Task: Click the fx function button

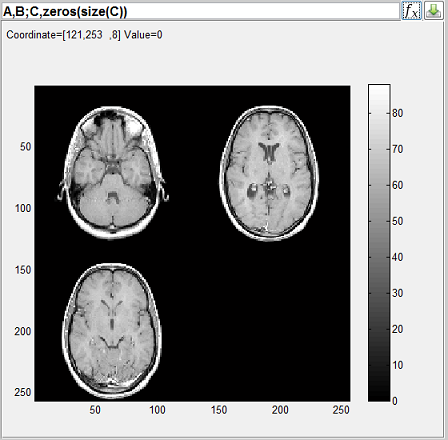Action: tap(412, 11)
